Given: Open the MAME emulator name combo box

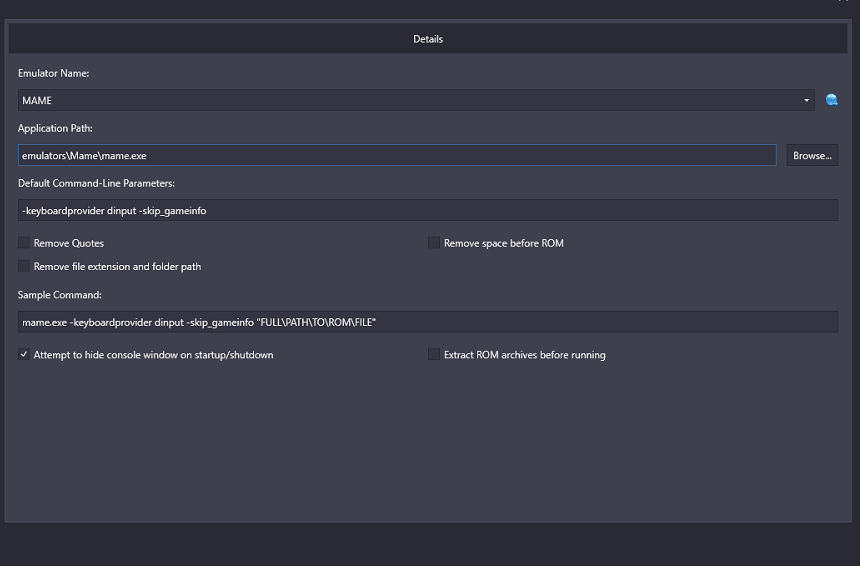Looking at the screenshot, I should click(416, 100).
